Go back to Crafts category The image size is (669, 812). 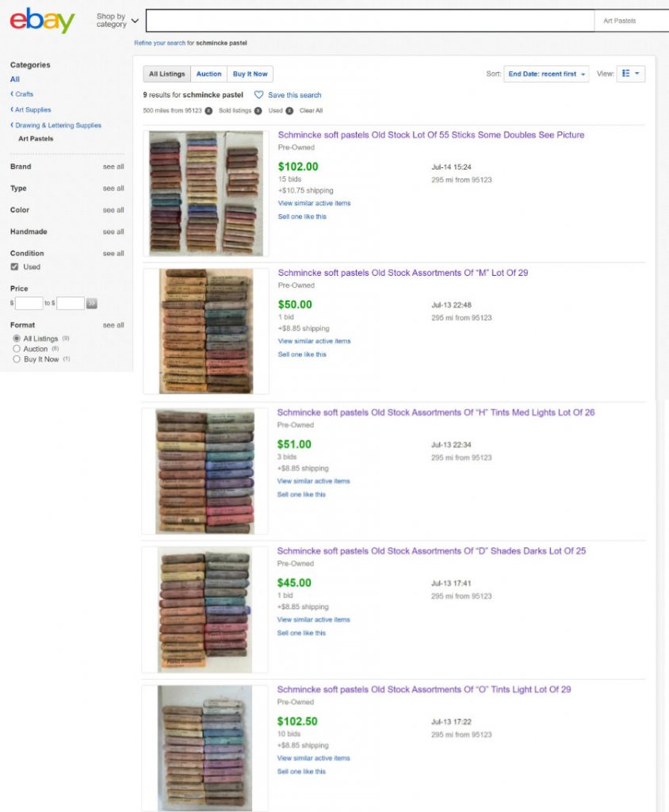pos(21,94)
